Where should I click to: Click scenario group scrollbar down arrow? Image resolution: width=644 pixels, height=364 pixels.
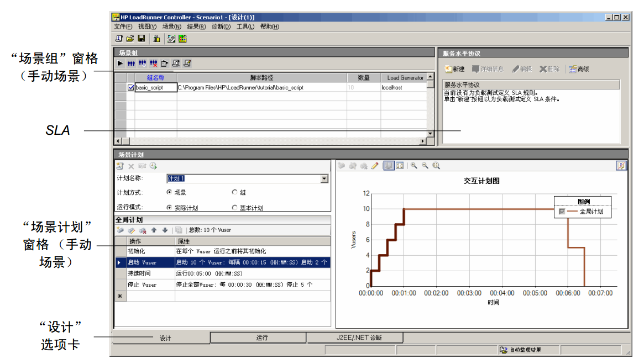point(430,134)
